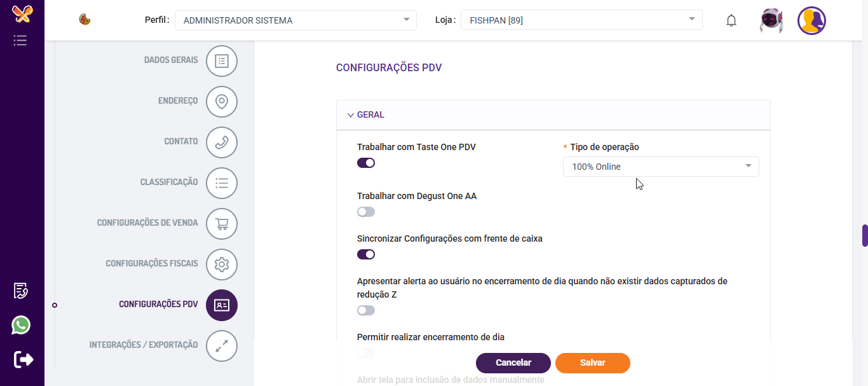Expand Tipo de operação dropdown
Screen dimensions: 868x386
tap(661, 167)
